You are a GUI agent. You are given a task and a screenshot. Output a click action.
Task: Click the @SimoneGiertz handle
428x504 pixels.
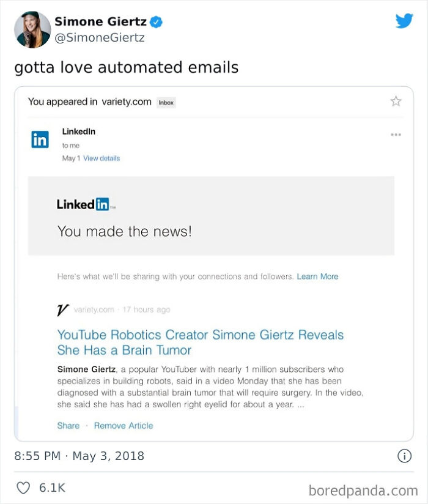point(98,37)
